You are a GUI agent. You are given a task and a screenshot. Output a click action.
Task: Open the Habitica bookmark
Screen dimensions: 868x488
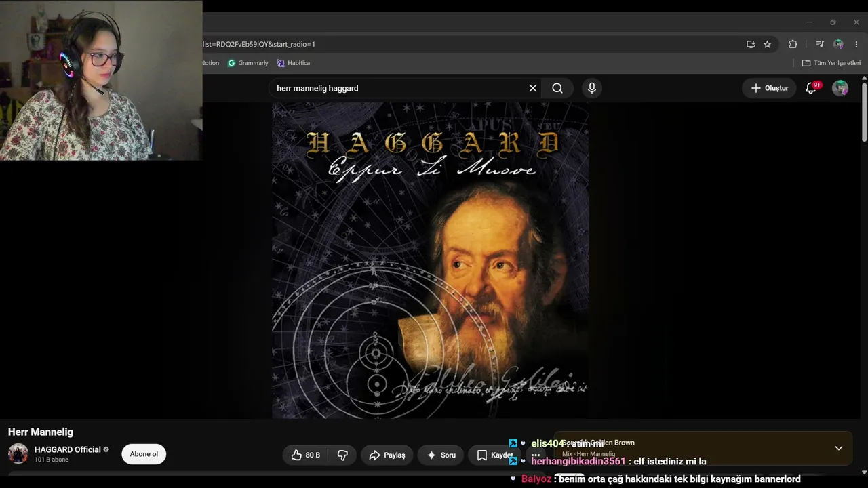pyautogui.click(x=294, y=63)
